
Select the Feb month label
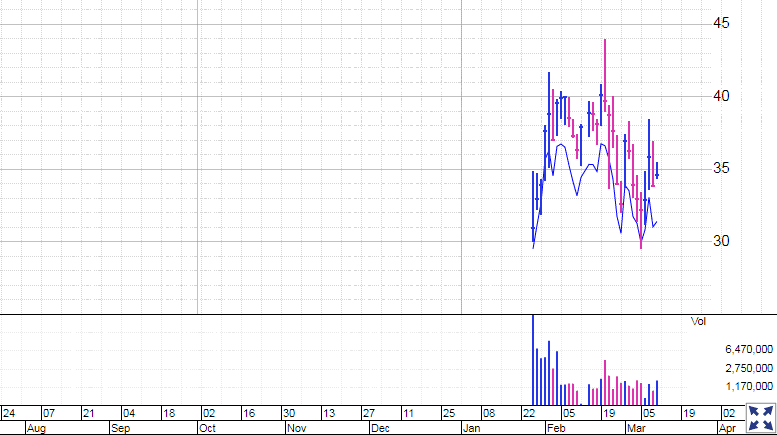click(556, 428)
